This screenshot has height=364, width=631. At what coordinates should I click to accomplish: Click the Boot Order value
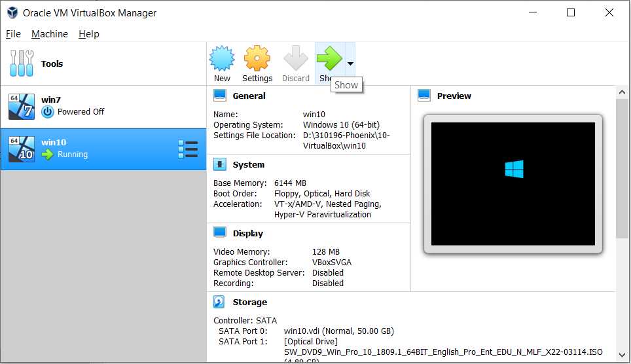(x=322, y=194)
